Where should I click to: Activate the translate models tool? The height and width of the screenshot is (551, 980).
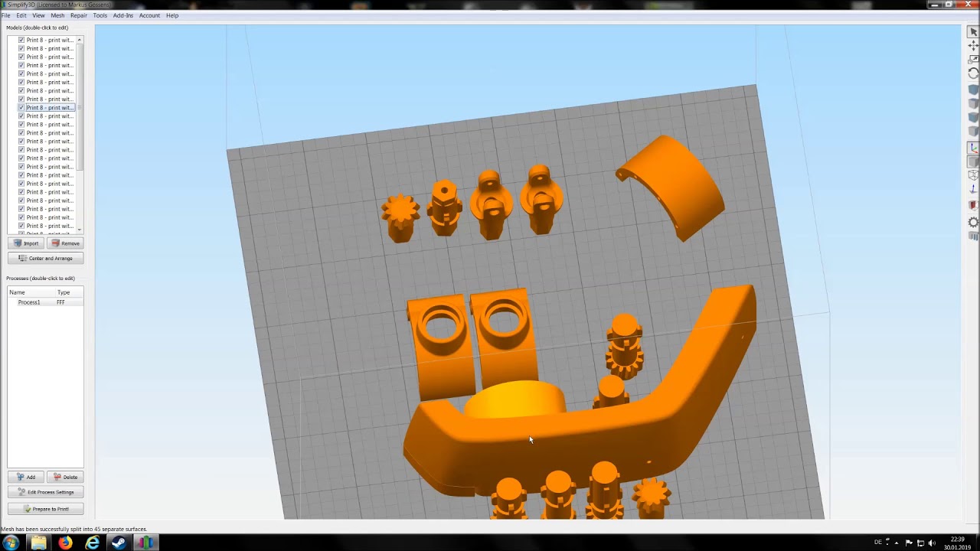(x=973, y=46)
